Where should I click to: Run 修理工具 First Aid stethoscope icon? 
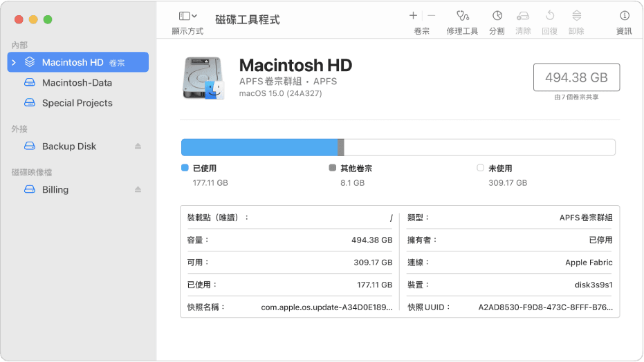(463, 16)
